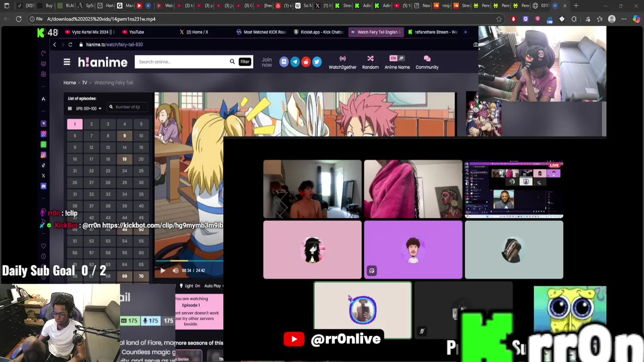The width and height of the screenshot is (644, 362).
Task: Click the search magnifier icon
Action: tap(232, 62)
